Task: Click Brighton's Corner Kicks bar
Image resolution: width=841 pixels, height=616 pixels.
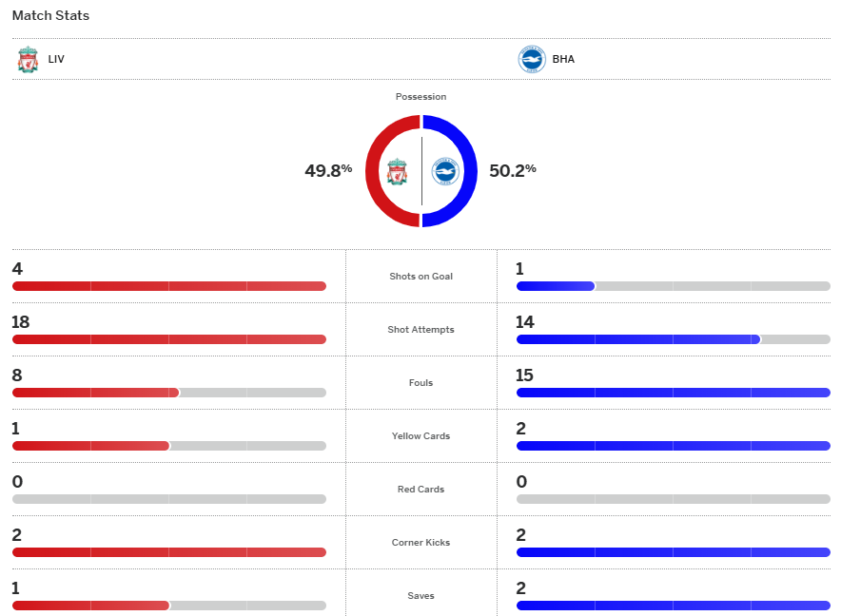Action: pyautogui.click(x=673, y=552)
